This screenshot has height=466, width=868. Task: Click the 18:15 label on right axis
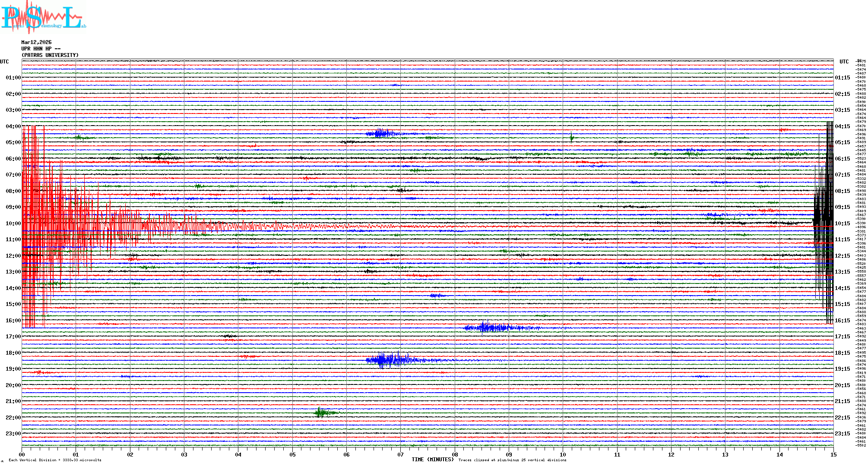coord(842,353)
